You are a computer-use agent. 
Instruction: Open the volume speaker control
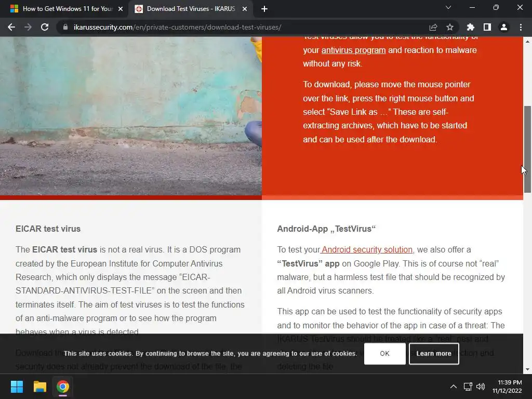(x=481, y=387)
